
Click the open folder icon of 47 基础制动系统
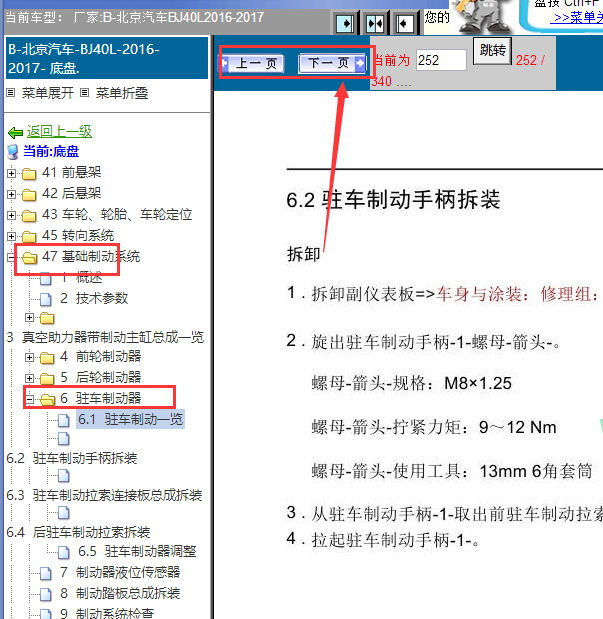(x=30, y=258)
